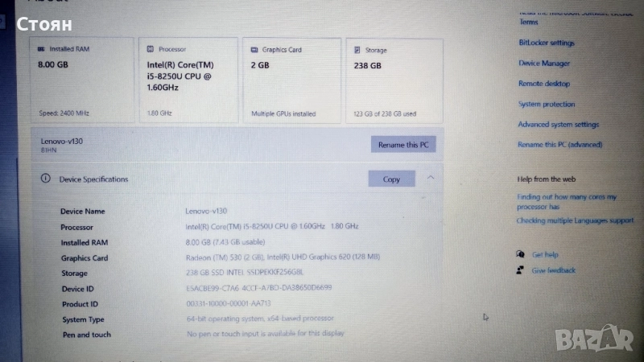Viewport: 644px width, 362px height.
Task: Open System protection link
Action: point(547,105)
